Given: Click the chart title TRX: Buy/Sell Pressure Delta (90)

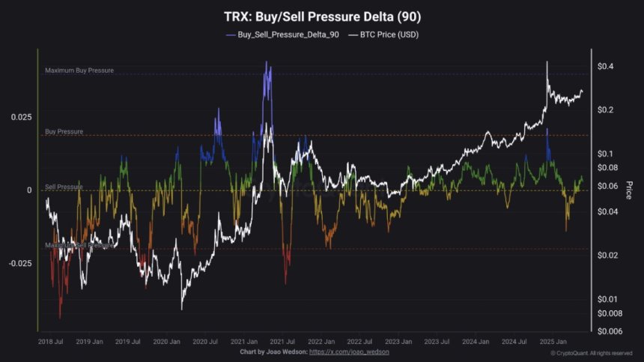Looking at the screenshot, I should pos(323,14).
